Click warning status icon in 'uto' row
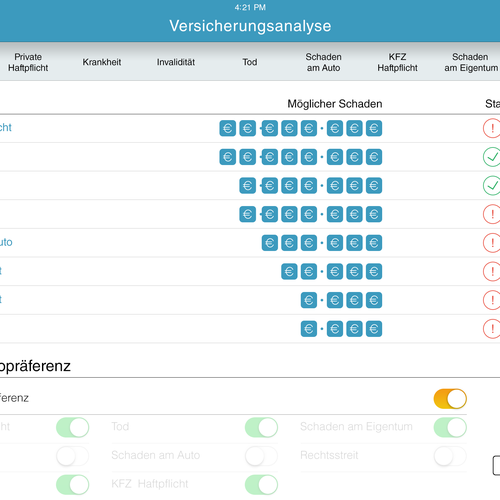This screenshot has width=500, height=500. click(x=492, y=243)
